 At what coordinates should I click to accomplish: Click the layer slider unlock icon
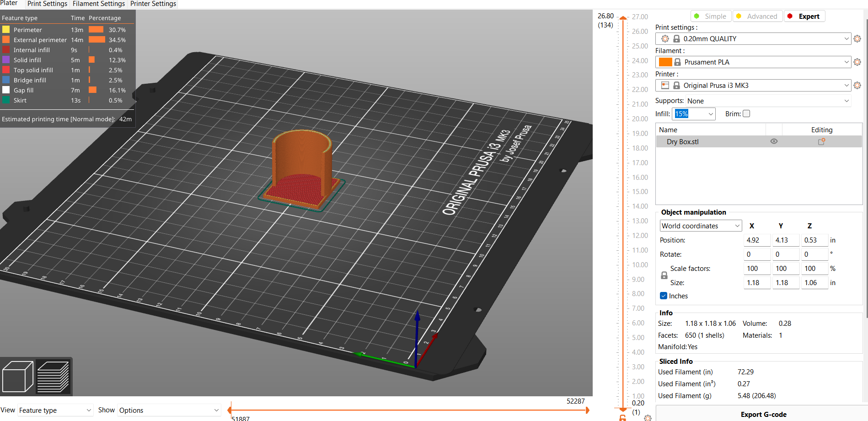[622, 418]
